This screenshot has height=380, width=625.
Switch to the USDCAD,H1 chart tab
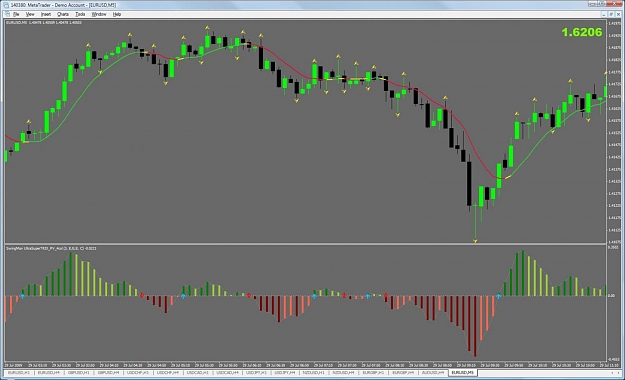coord(197,372)
